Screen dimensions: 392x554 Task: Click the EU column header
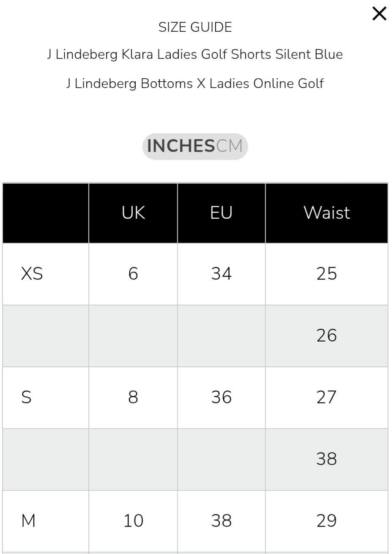pyautogui.click(x=221, y=212)
